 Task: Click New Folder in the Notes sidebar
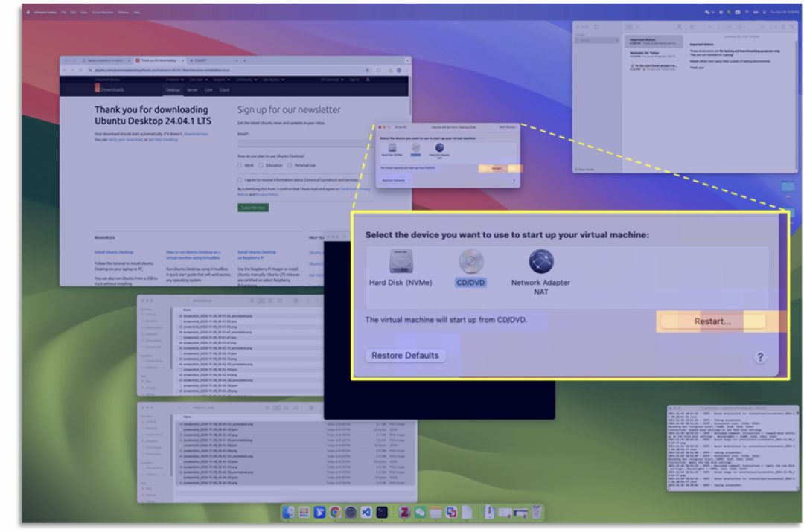point(584,170)
